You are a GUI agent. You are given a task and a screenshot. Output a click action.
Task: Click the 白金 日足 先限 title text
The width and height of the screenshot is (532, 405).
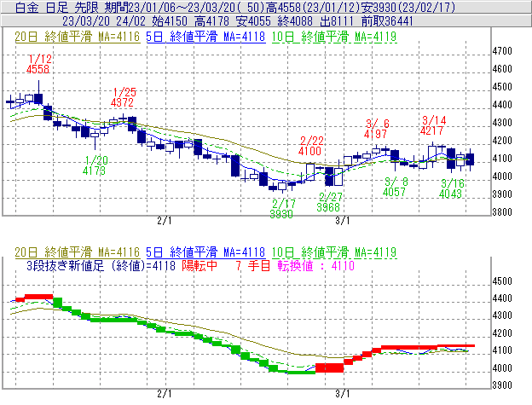coord(57,7)
